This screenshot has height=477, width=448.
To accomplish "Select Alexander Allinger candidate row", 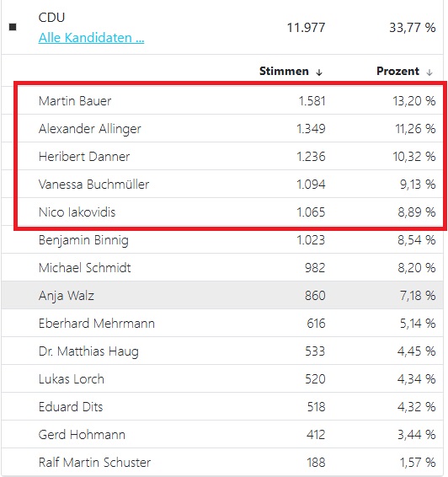I will (222, 128).
